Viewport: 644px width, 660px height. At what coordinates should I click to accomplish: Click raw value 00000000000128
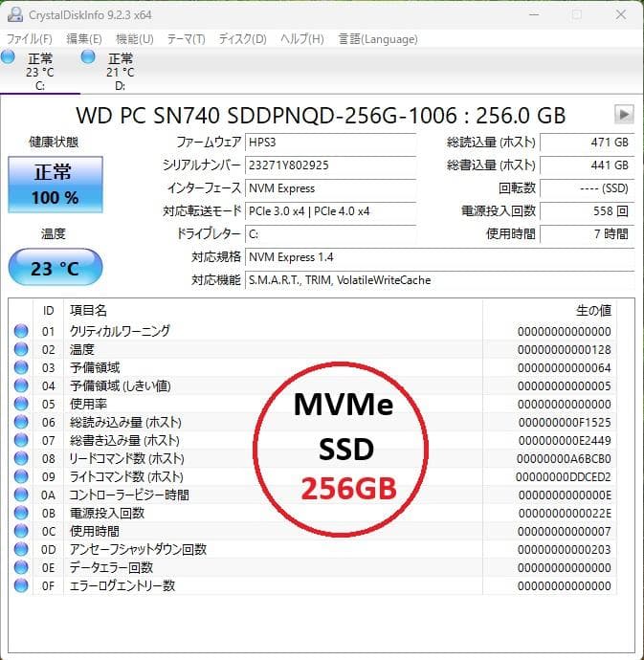click(x=565, y=349)
